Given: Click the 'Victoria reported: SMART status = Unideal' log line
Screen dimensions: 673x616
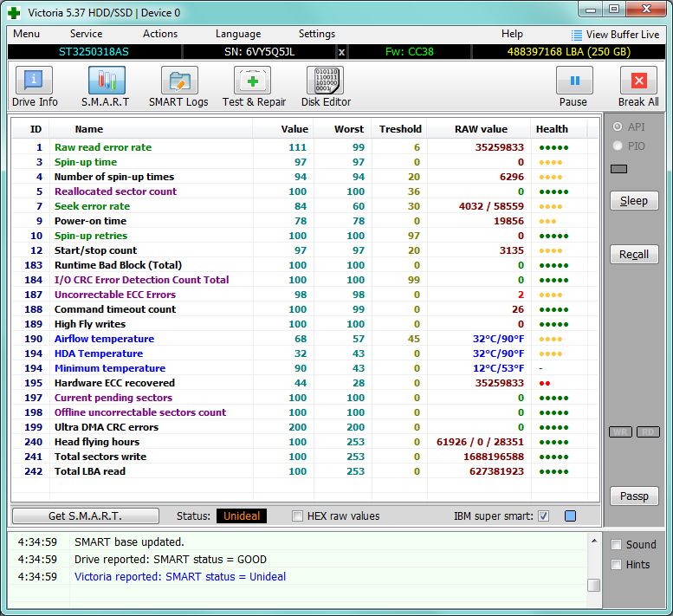Looking at the screenshot, I should [x=180, y=576].
